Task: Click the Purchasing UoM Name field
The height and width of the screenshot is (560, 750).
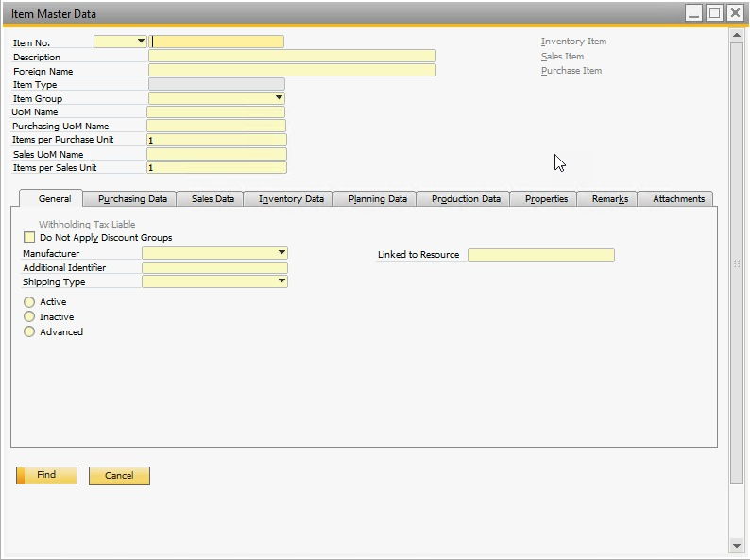Action: 216,126
